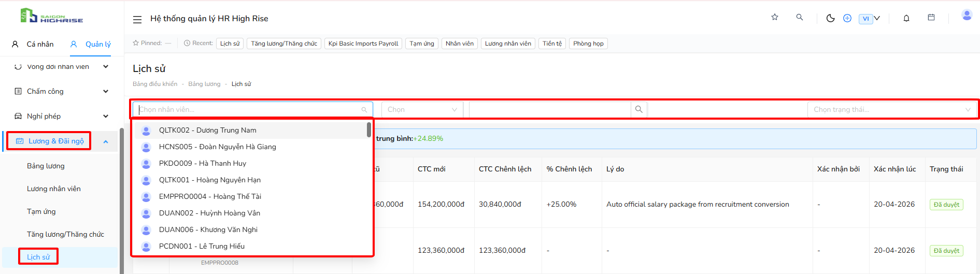Image resolution: width=980 pixels, height=274 pixels.
Task: Click the CTC mới column header
Action: point(432,169)
